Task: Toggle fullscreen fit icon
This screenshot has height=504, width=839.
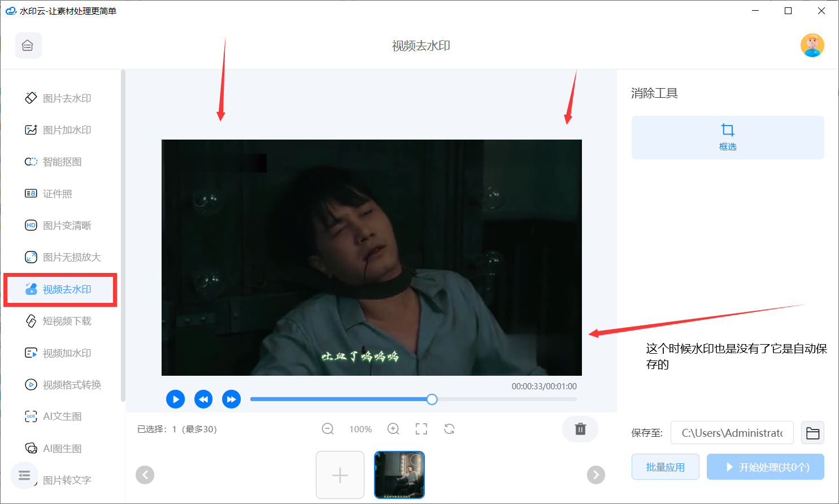Action: pyautogui.click(x=421, y=429)
